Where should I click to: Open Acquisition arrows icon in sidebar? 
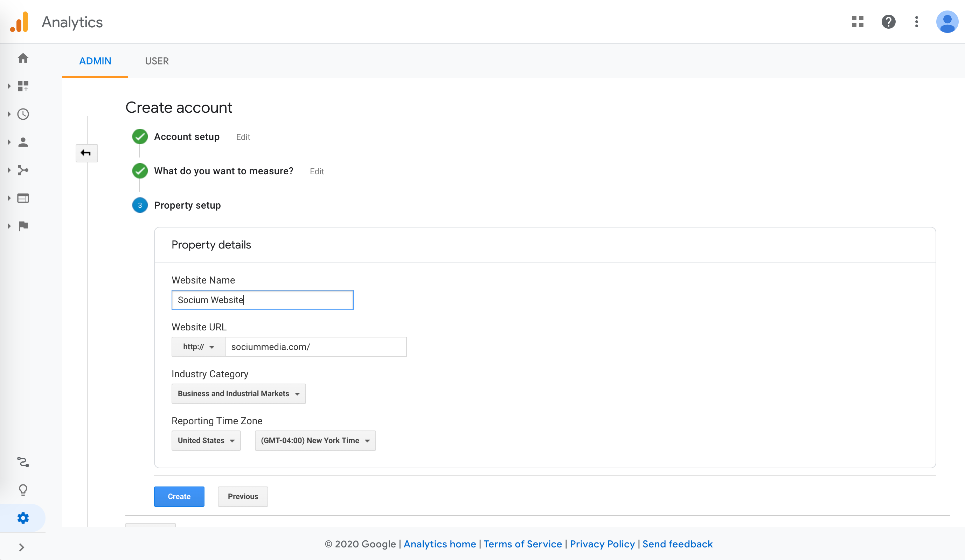23,170
